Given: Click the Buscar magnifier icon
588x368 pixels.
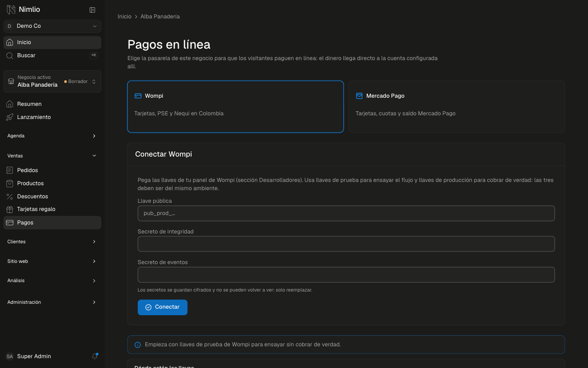Looking at the screenshot, I should coord(10,56).
